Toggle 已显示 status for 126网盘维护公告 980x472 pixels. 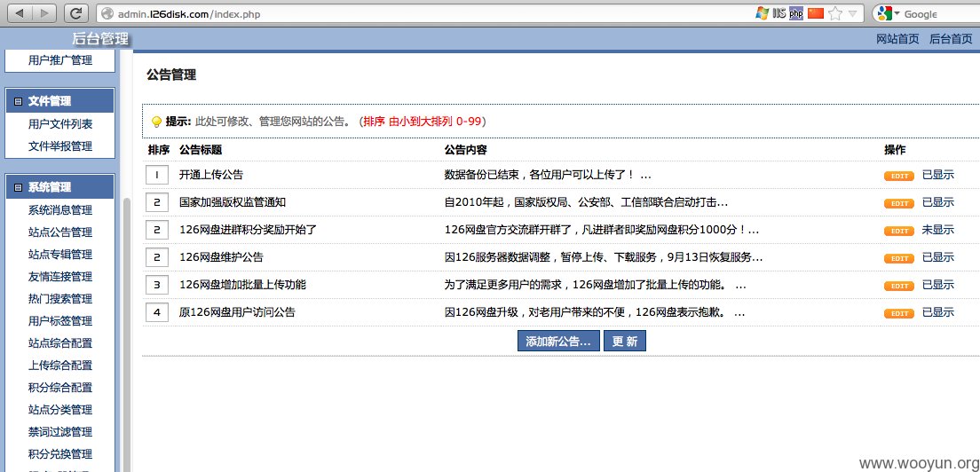938,257
